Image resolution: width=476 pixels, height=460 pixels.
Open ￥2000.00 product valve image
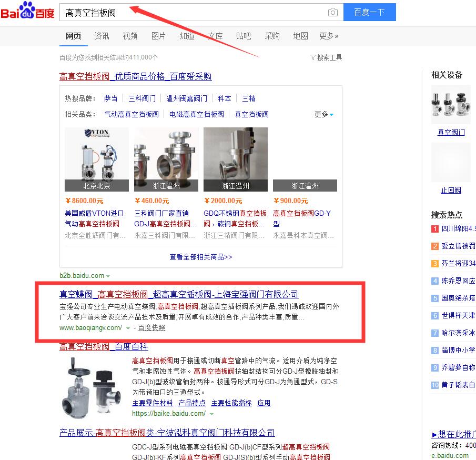[x=236, y=159]
